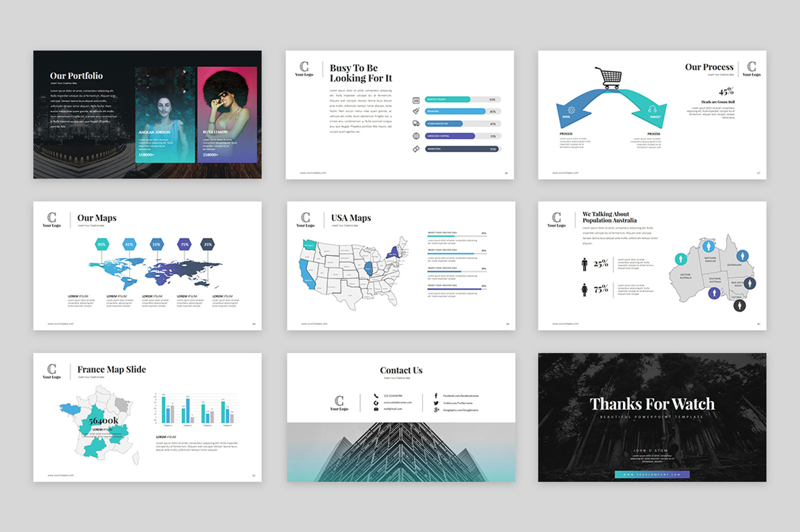Click the 'Our Portfolio' heading
This screenshot has height=532, width=800.
(76, 76)
